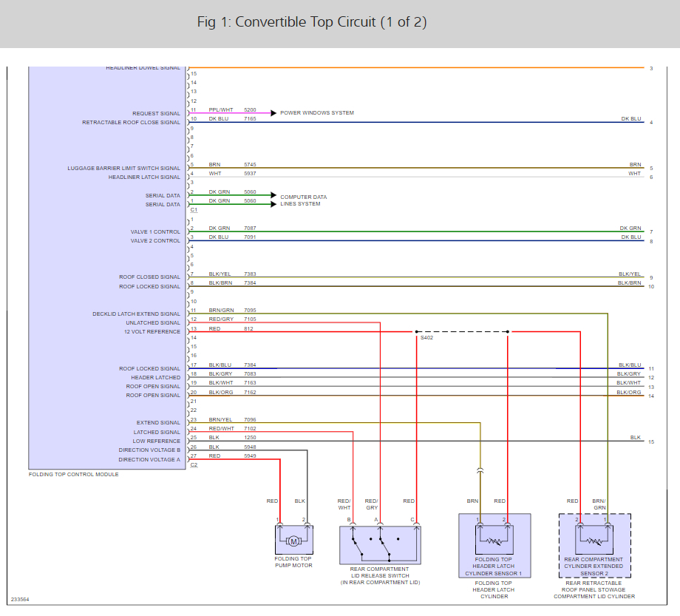Click the motor symbol in Folding Top Pump Motor
680x616 pixels.
point(293,541)
